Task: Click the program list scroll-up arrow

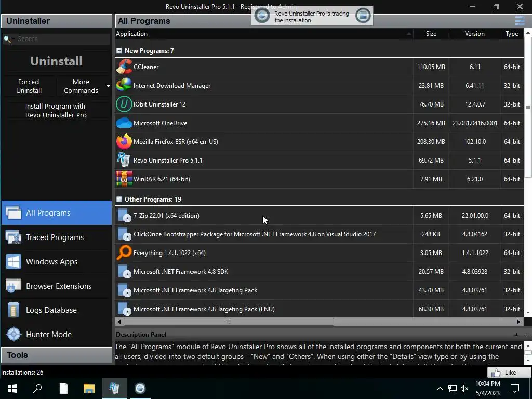Action: coord(528,33)
